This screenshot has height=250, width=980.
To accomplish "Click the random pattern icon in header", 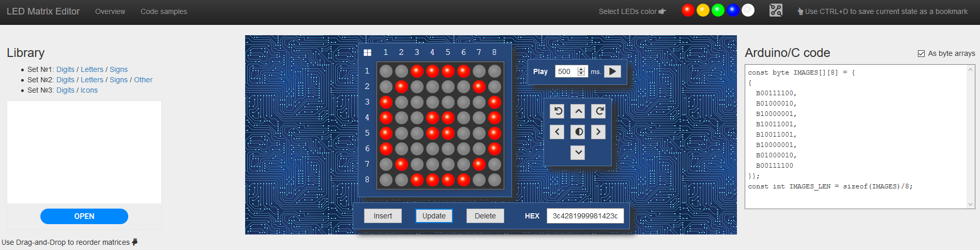I will pos(776,10).
